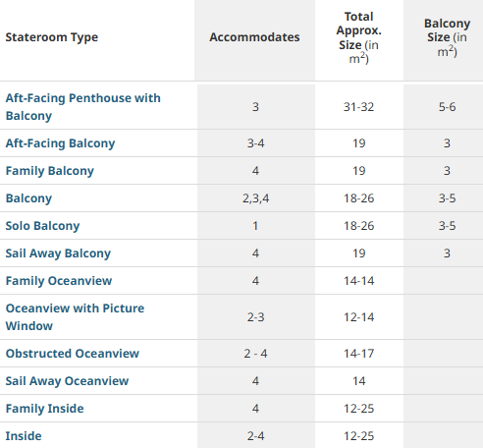Open Aft-Facing Penthouse with Balcony link
Viewport: 483px width, 448px height.
pyautogui.click(x=83, y=107)
